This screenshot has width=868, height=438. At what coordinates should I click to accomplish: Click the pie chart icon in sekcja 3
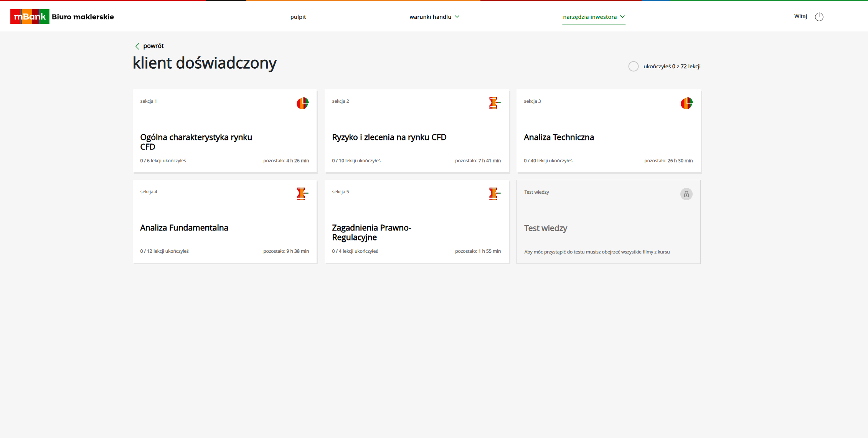click(686, 103)
